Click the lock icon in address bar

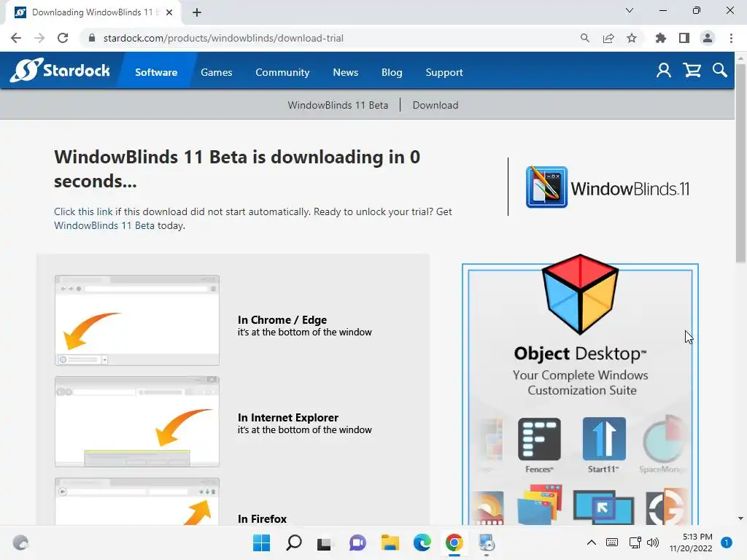[92, 38]
